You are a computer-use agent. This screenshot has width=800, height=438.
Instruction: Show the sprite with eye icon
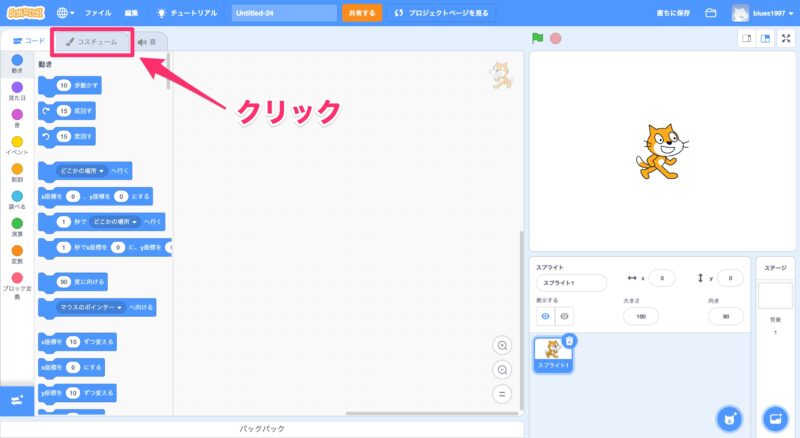(x=546, y=316)
